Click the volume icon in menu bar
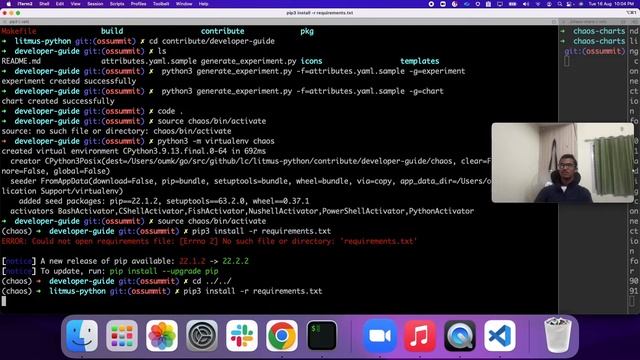This screenshot has height=360, width=640. click(x=526, y=4)
